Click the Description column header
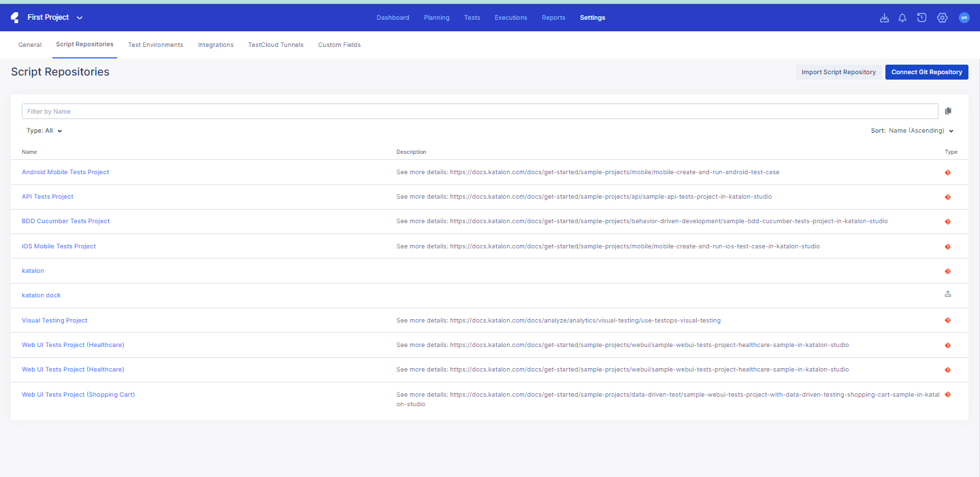 pos(411,152)
